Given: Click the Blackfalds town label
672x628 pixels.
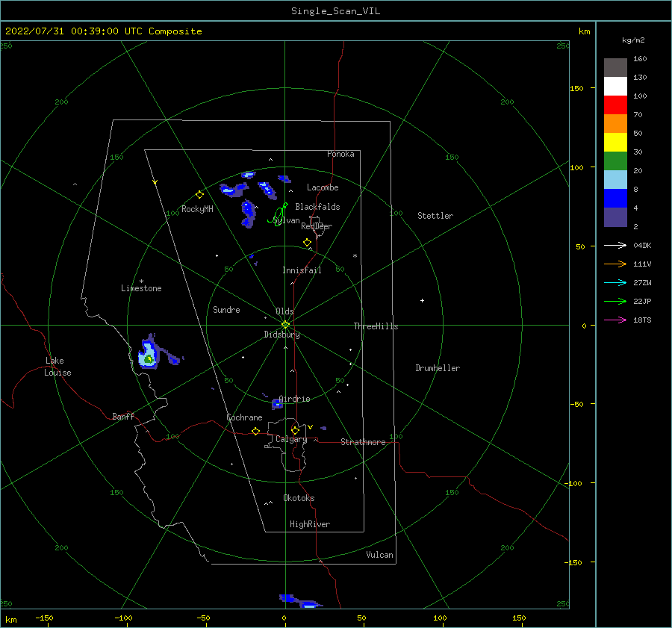Looking at the screenshot, I should pyautogui.click(x=317, y=207).
